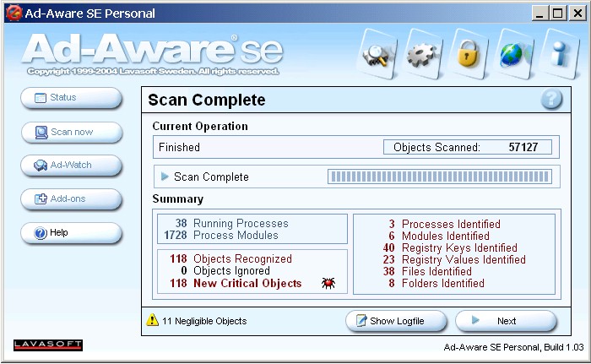The image size is (591, 364).
Task: Click 'Ad-Aware SE Personal, Build 1.03' text
Action: (x=513, y=347)
